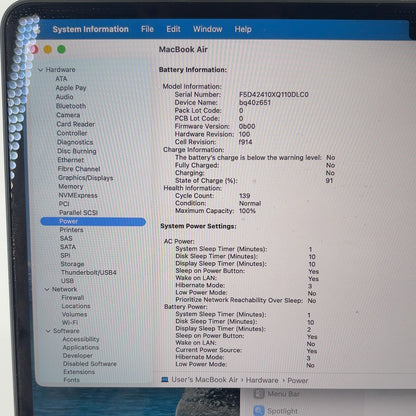This screenshot has height=416, width=416.
Task: Open the Window menu
Action: (x=207, y=29)
